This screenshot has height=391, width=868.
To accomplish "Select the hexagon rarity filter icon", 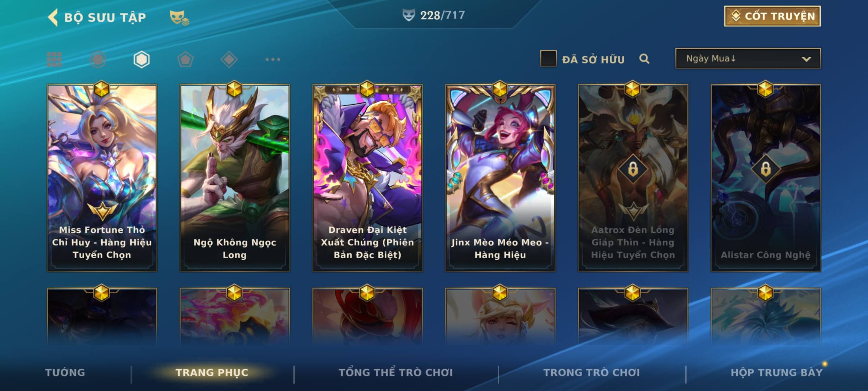I will pos(141,59).
